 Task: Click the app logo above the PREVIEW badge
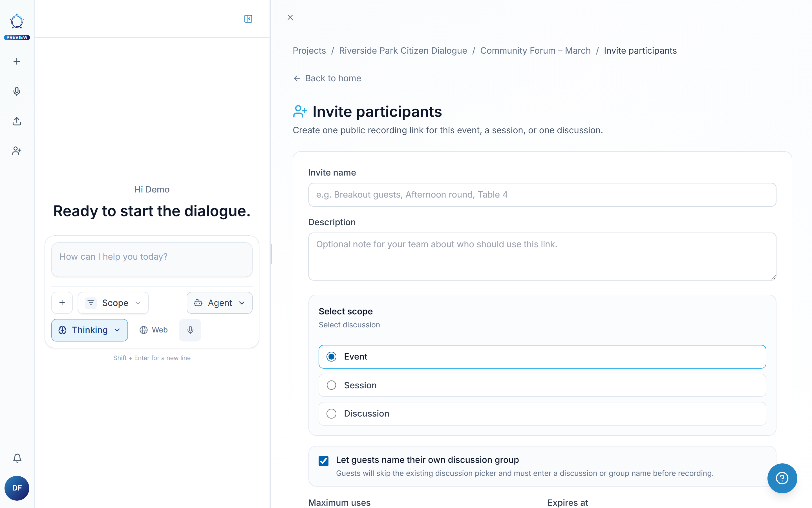(17, 21)
